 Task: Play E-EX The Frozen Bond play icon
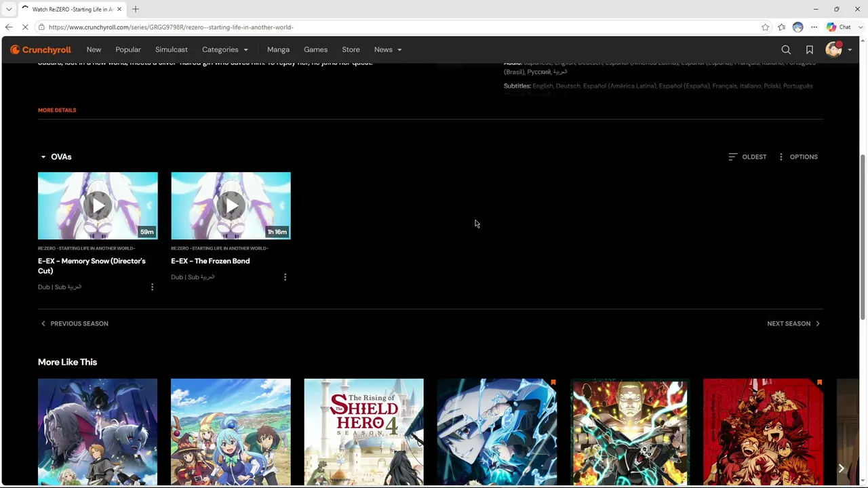[x=231, y=205]
